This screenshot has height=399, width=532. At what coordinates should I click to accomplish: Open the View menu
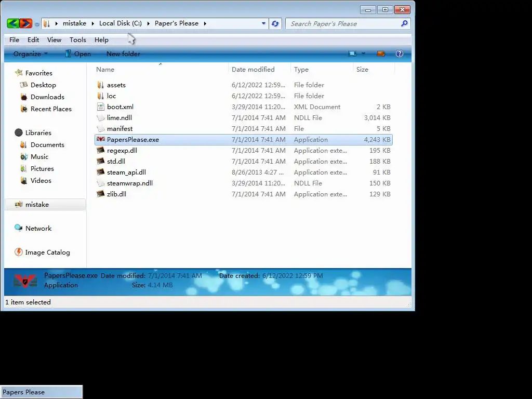(x=54, y=39)
